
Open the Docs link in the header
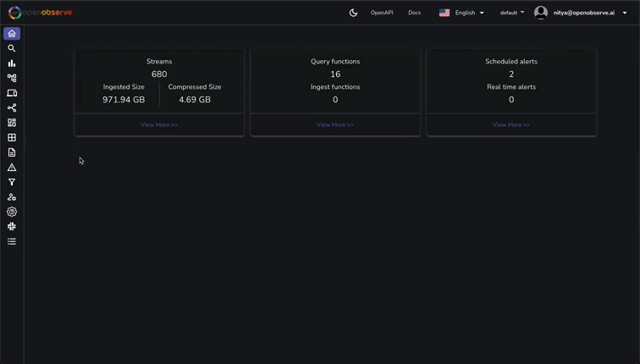pyautogui.click(x=414, y=13)
